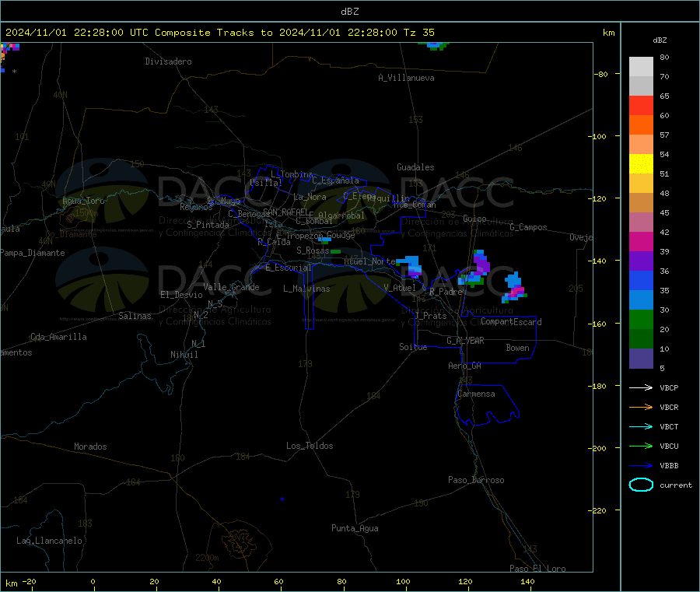Click the small echo near Goudge
The height and width of the screenshot is (592, 700).
click(x=324, y=240)
